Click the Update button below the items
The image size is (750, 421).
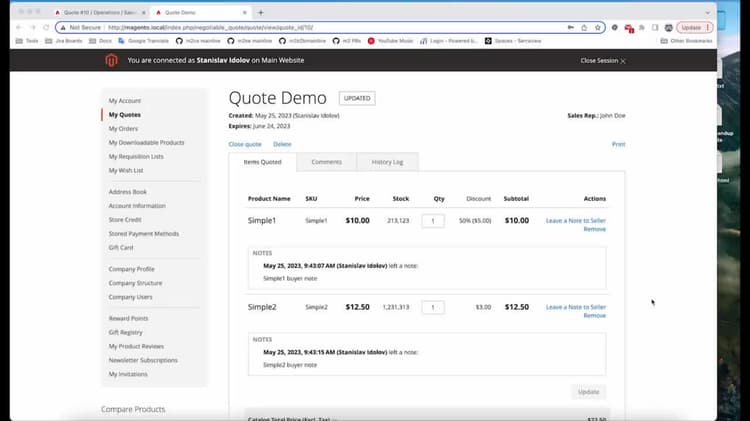click(588, 392)
